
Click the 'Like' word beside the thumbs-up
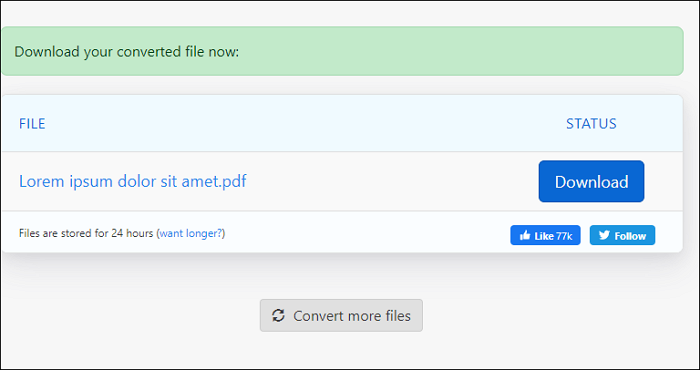coord(544,236)
